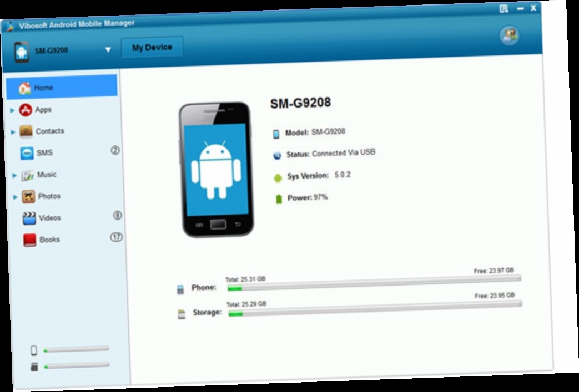Open the SM-G9208 device selector dropdown
This screenshot has width=579, height=392.
[x=109, y=48]
